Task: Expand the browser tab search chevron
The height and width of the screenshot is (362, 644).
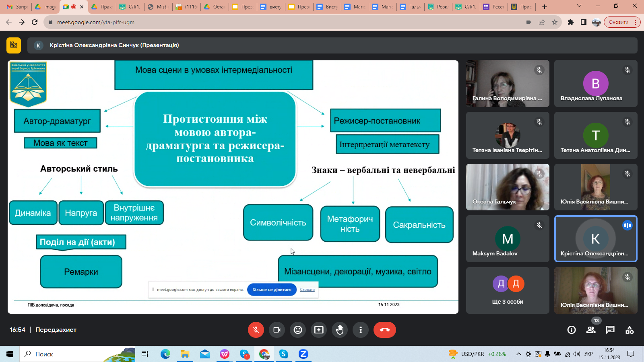Action: [x=579, y=6]
